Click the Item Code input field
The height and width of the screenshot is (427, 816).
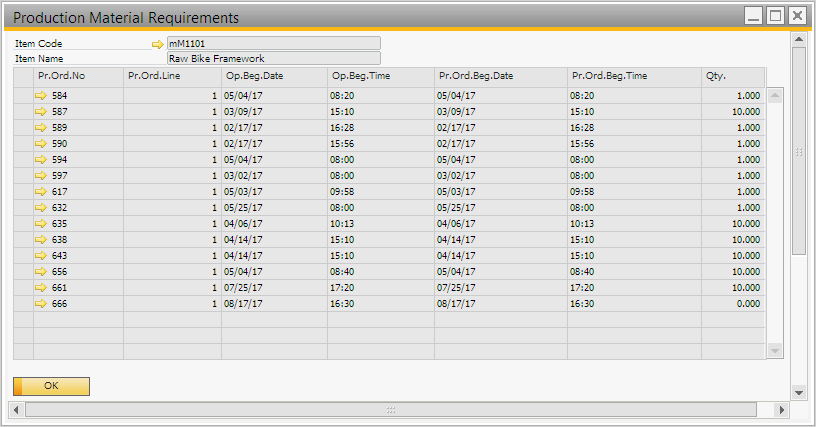point(273,43)
